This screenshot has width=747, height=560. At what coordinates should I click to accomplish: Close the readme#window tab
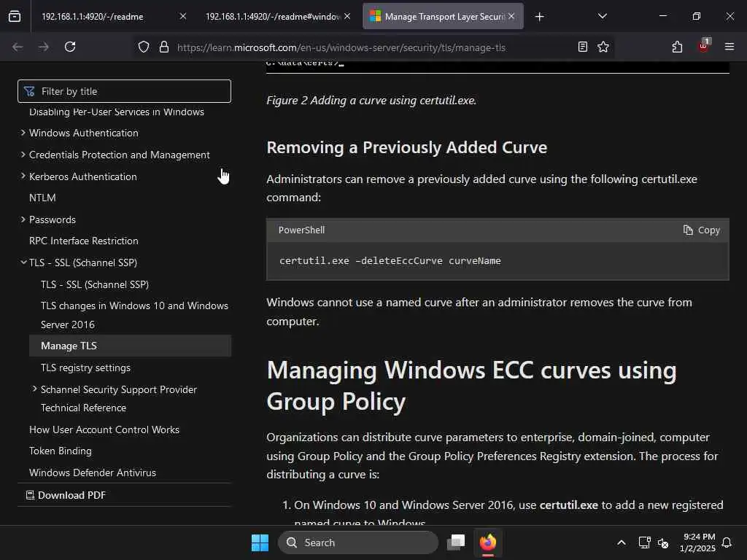pos(347,16)
